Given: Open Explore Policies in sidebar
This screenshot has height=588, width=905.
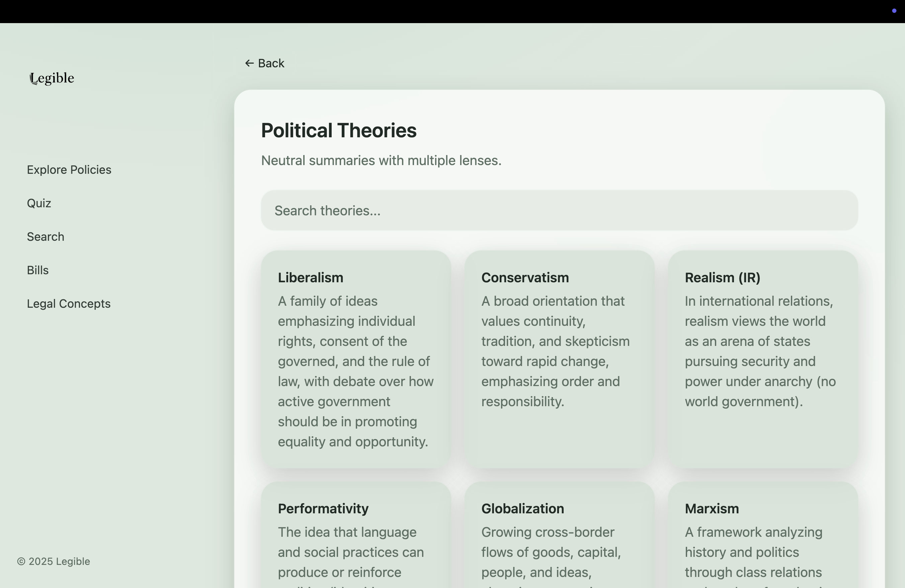Looking at the screenshot, I should pyautogui.click(x=69, y=170).
